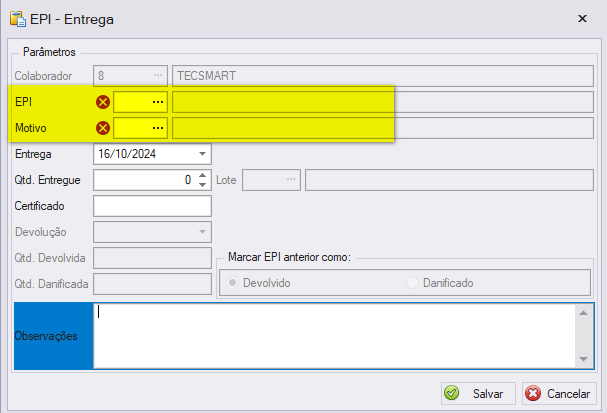Click the Salvar button text
The image size is (607, 413).
488,394
